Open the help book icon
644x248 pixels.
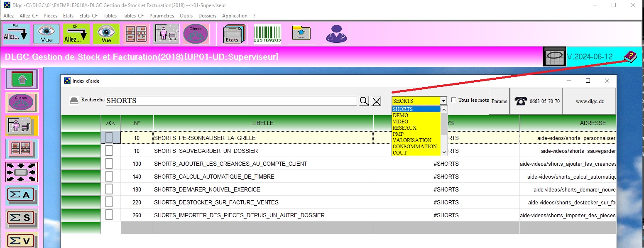pos(630,56)
